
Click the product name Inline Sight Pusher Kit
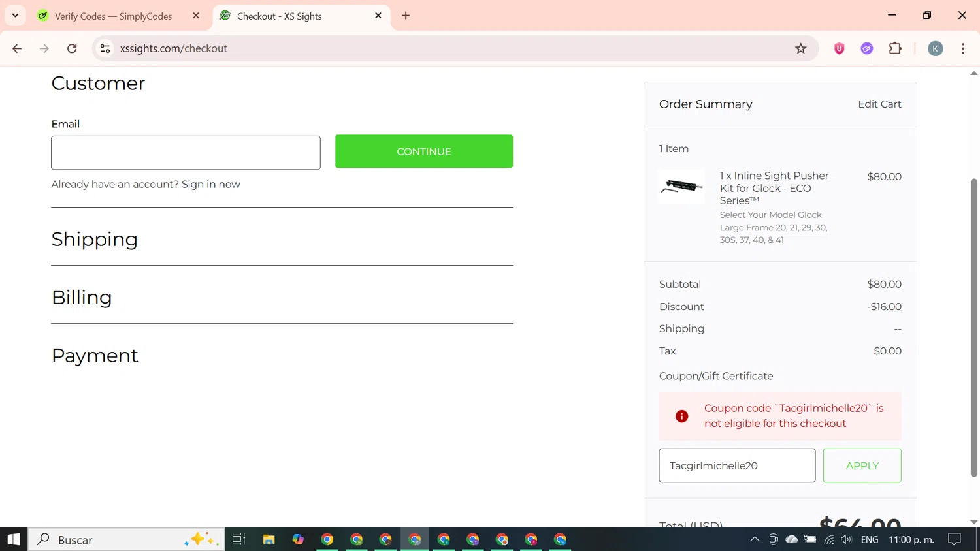point(774,188)
